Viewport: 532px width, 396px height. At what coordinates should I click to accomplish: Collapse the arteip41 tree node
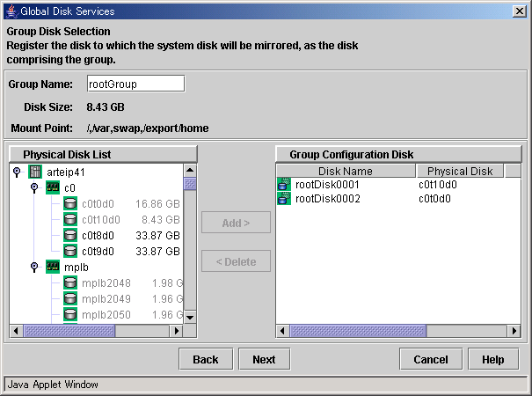17,172
